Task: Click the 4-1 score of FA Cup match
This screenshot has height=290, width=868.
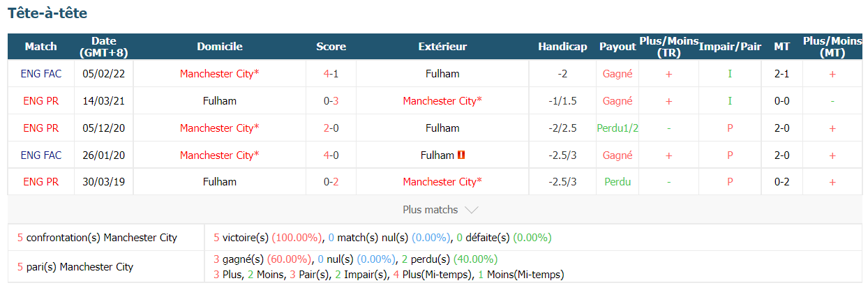Action: (x=331, y=73)
